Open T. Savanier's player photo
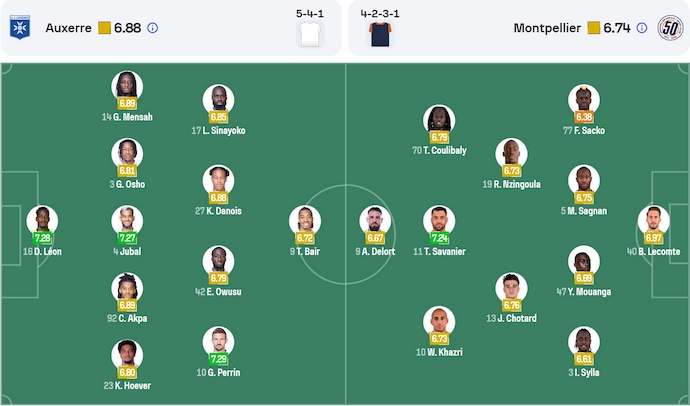 438,219
